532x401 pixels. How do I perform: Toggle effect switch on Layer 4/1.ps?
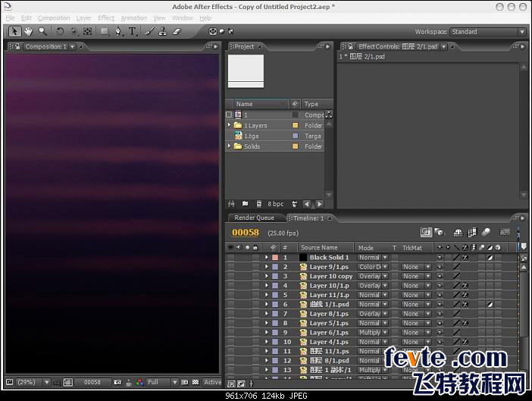[x=465, y=342]
